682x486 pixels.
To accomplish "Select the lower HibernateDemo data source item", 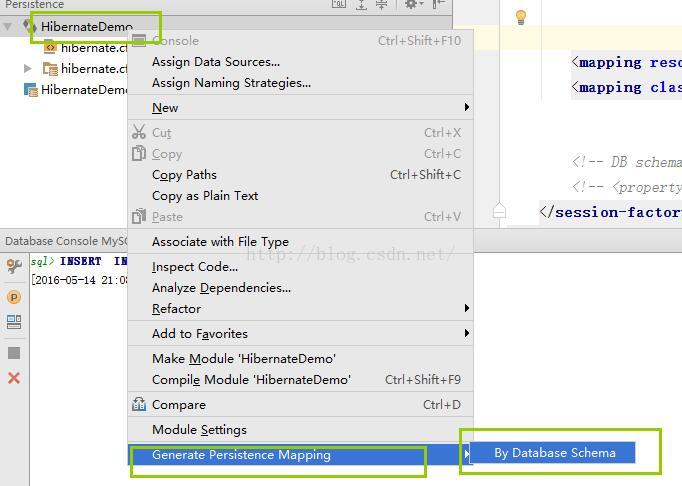I will click(x=75, y=90).
